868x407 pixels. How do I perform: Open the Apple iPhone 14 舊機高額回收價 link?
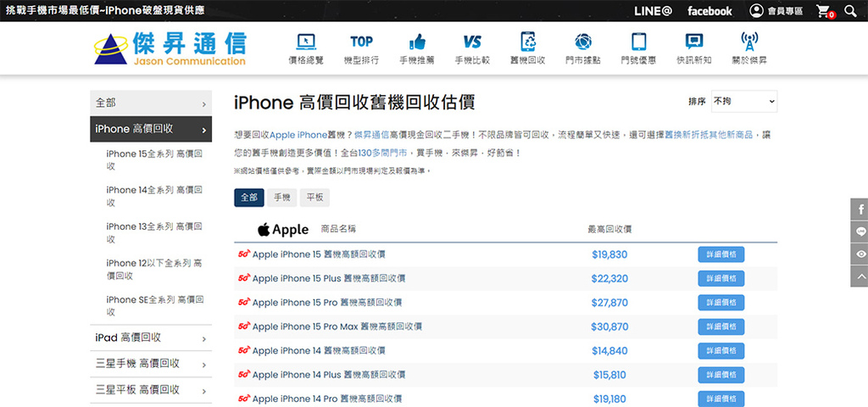pos(319,350)
